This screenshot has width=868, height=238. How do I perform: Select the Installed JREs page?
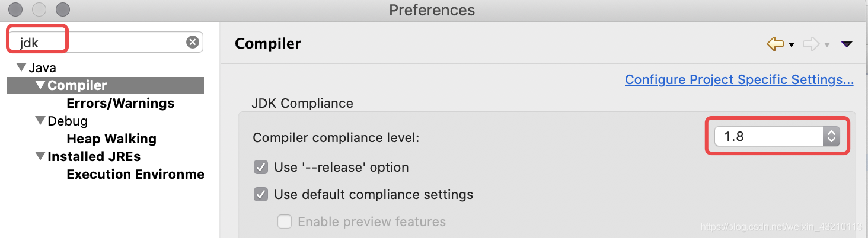[94, 156]
